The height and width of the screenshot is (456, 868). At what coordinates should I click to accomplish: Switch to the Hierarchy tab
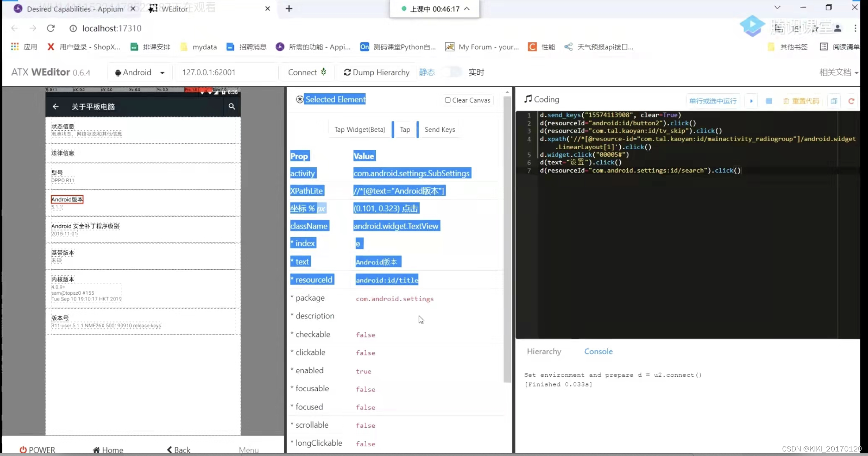tap(544, 351)
